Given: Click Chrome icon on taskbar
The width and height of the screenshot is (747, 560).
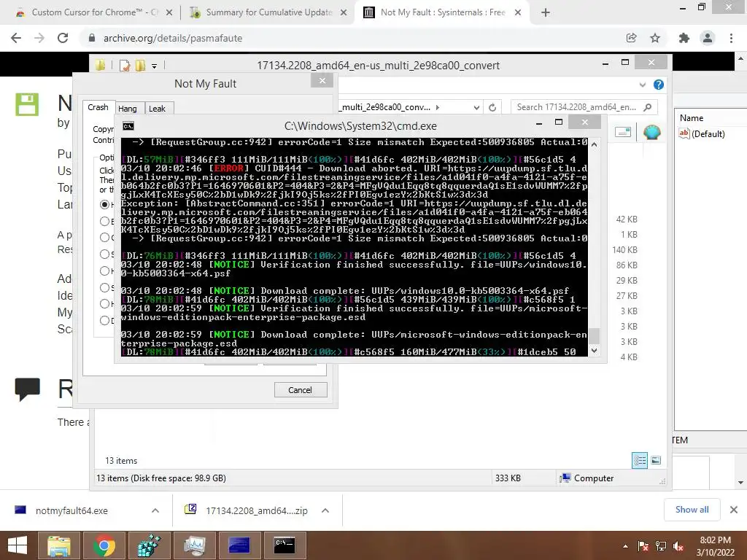Looking at the screenshot, I should [x=104, y=545].
